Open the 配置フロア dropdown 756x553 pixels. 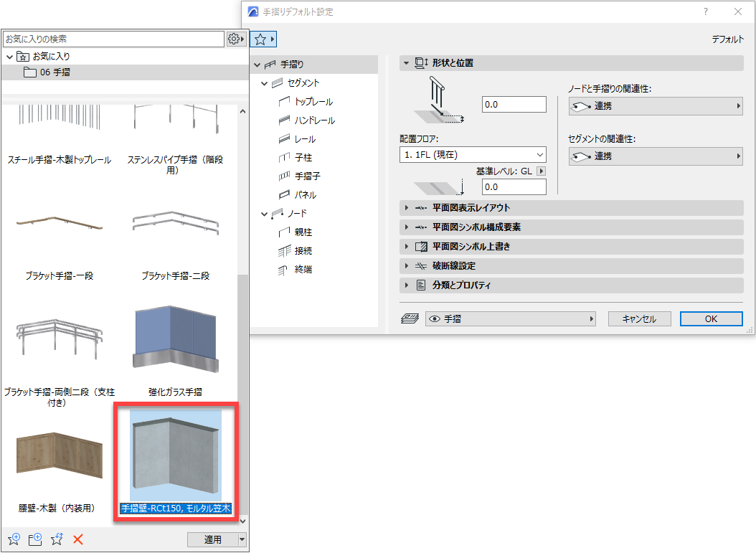pos(473,155)
